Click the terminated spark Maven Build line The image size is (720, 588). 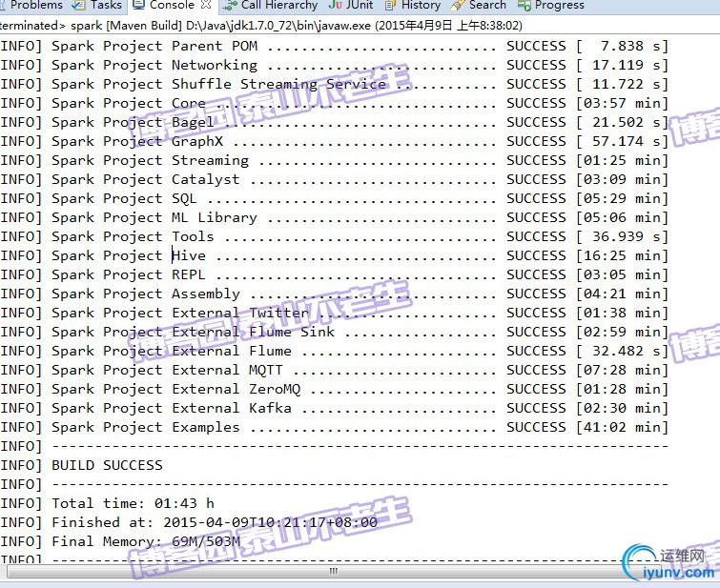click(x=260, y=25)
